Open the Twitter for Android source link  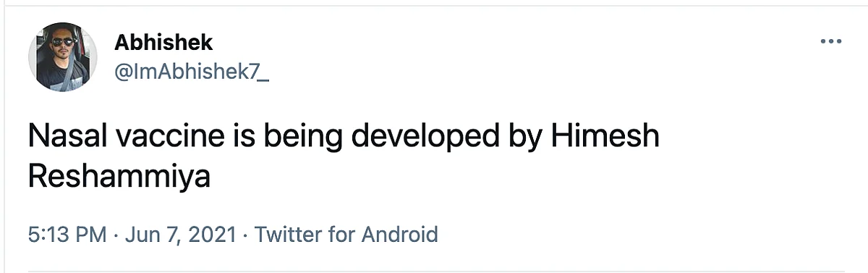click(347, 235)
